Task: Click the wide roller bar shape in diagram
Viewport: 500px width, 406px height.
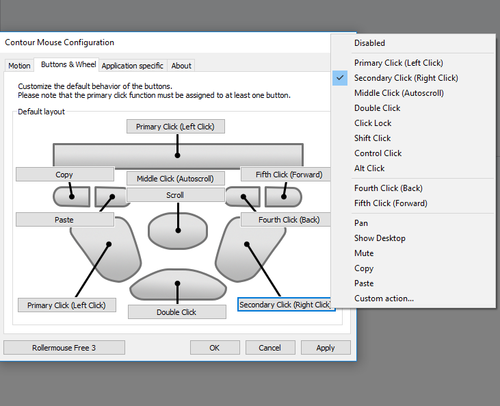Action: [x=178, y=155]
